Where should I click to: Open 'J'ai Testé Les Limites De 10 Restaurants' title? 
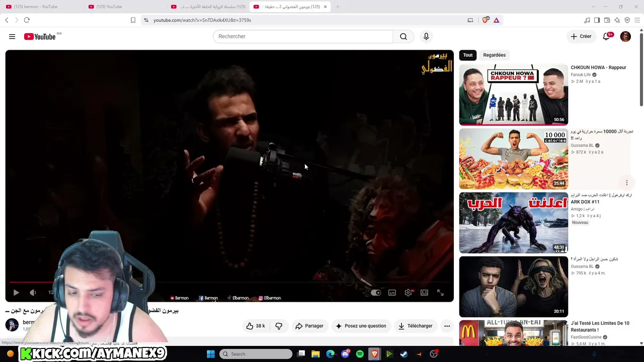600,326
